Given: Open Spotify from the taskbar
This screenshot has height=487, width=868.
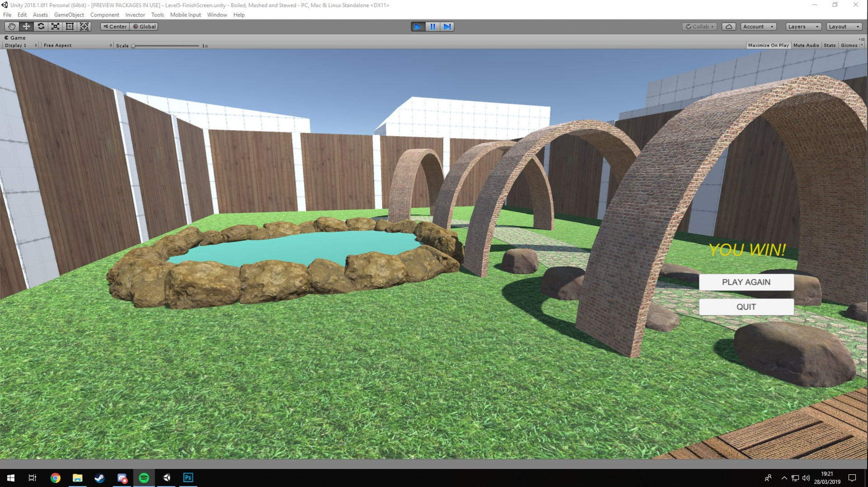Looking at the screenshot, I should tap(144, 478).
